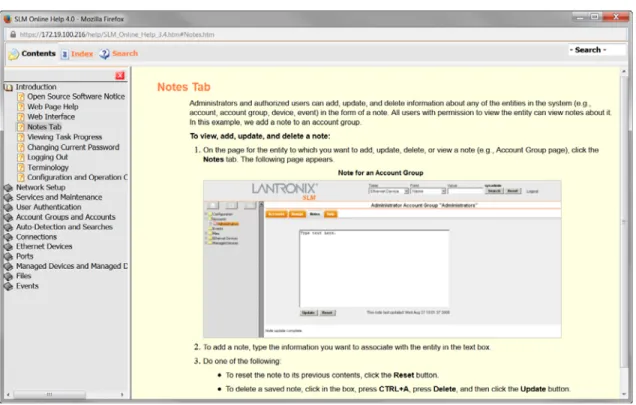
Task: Click left arrow of contents horizontal scrollbar
Action: click(x=8, y=394)
